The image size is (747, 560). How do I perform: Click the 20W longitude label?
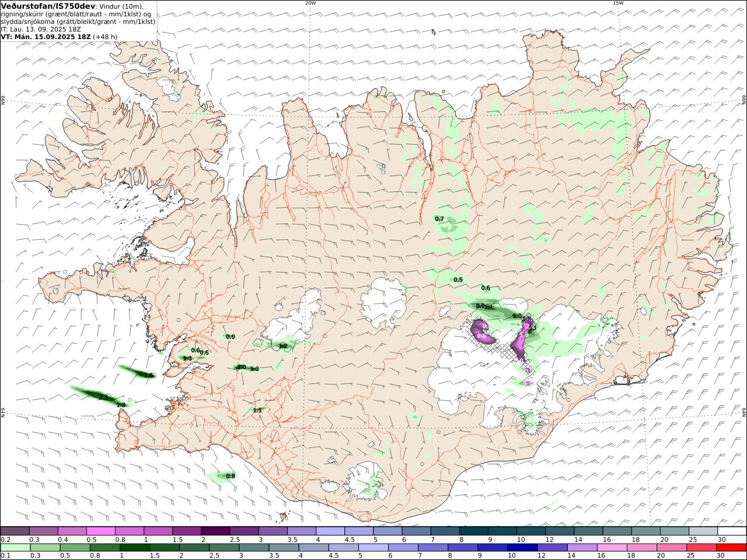pyautogui.click(x=310, y=3)
